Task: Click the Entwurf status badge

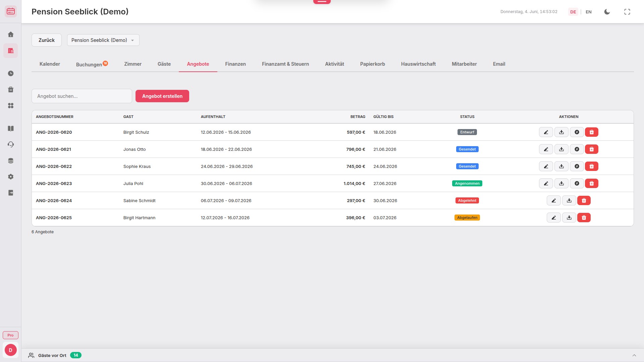Action: coord(467,132)
